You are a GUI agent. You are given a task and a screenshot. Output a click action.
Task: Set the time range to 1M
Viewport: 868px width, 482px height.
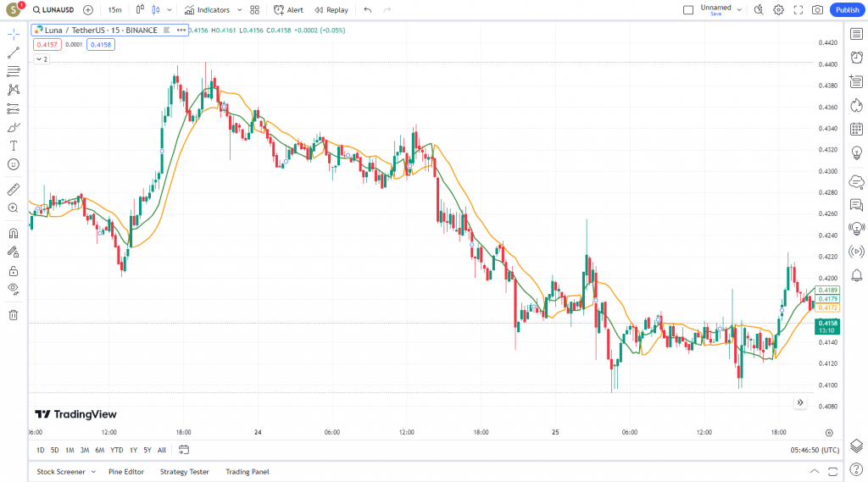tap(70, 450)
